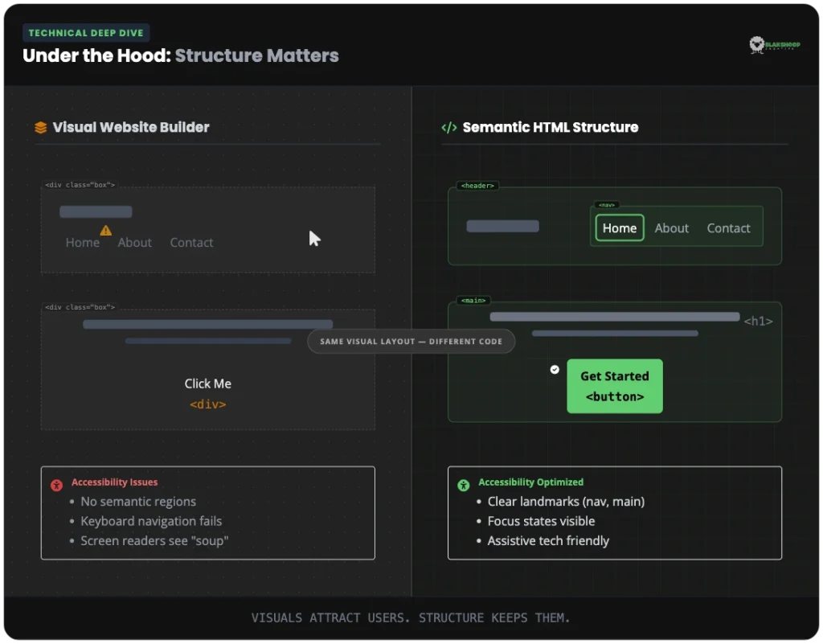The height and width of the screenshot is (644, 823).
Task: Click the lower div class="box" label
Action: coord(80,307)
